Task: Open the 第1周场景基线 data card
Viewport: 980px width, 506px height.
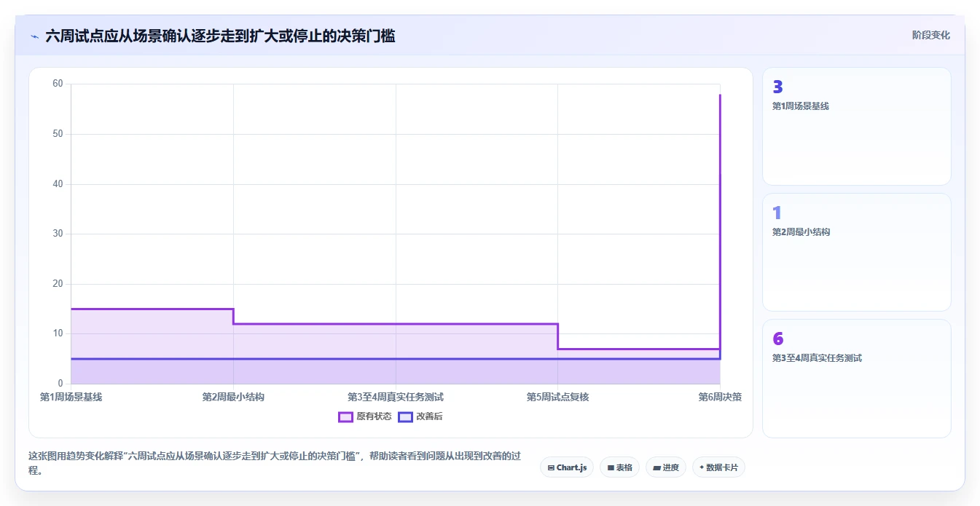Action: click(x=856, y=127)
